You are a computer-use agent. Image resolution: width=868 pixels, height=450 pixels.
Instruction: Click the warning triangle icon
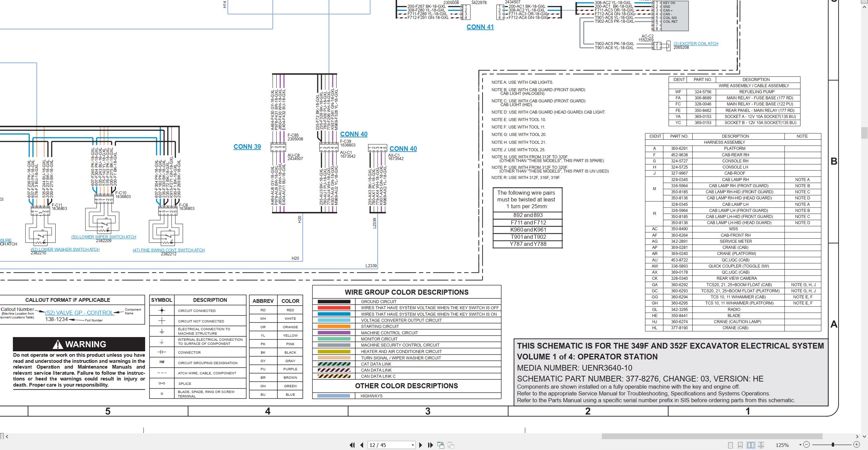click(58, 345)
